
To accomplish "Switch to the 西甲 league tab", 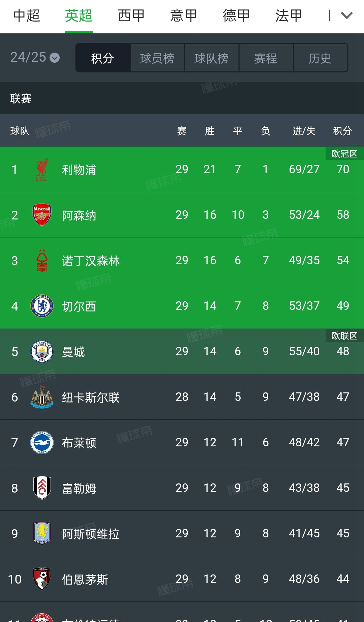I will (131, 16).
